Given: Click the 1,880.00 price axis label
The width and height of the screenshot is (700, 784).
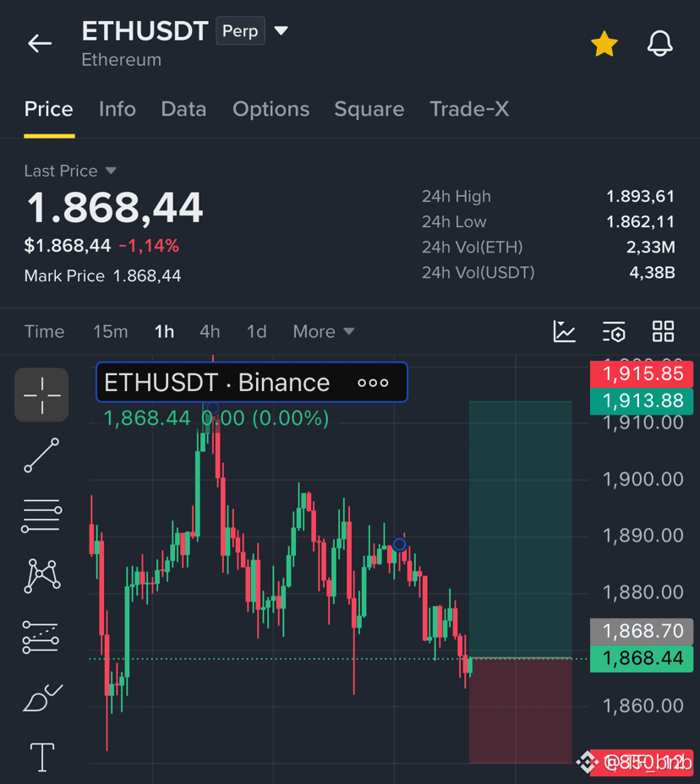Looking at the screenshot, I should click(x=643, y=592).
